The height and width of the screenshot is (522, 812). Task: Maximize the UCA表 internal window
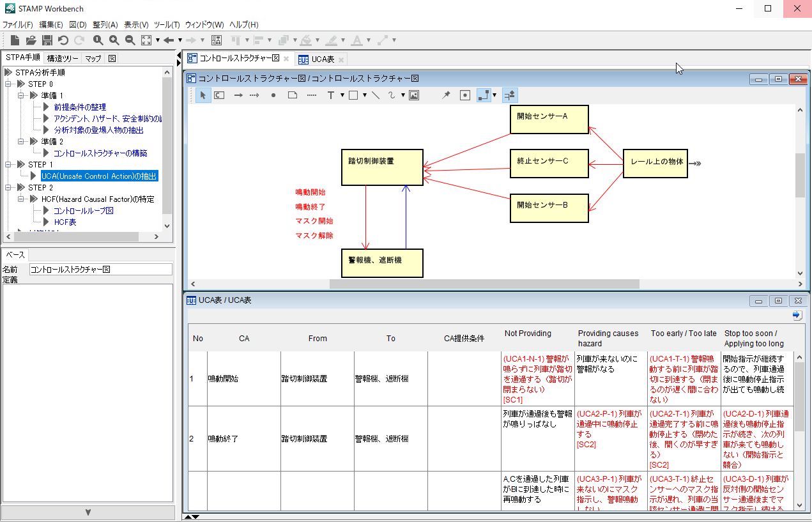778,301
